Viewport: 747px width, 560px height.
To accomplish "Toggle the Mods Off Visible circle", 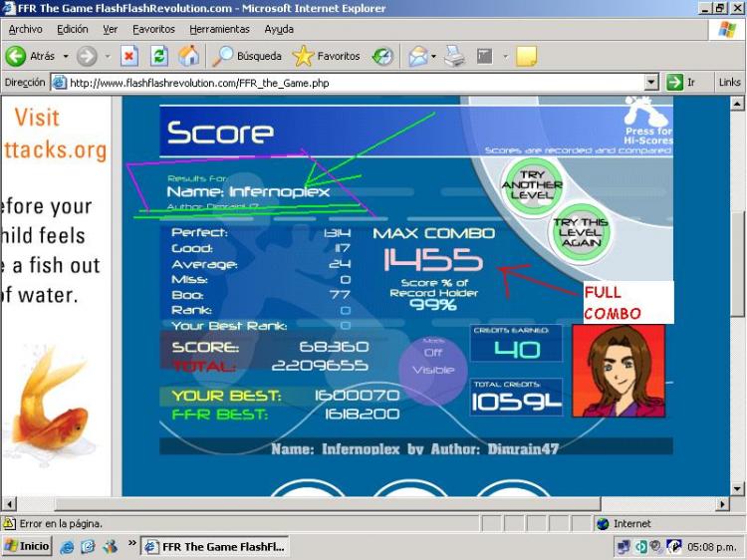I will 433,362.
